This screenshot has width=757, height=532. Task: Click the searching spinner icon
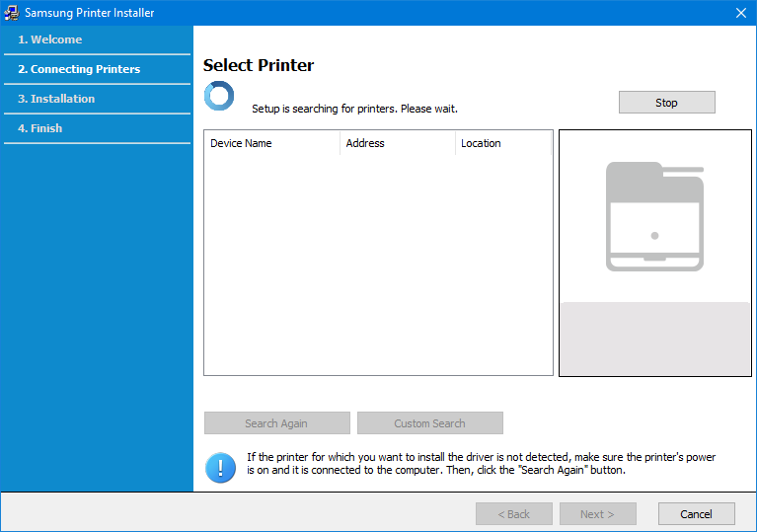point(219,96)
